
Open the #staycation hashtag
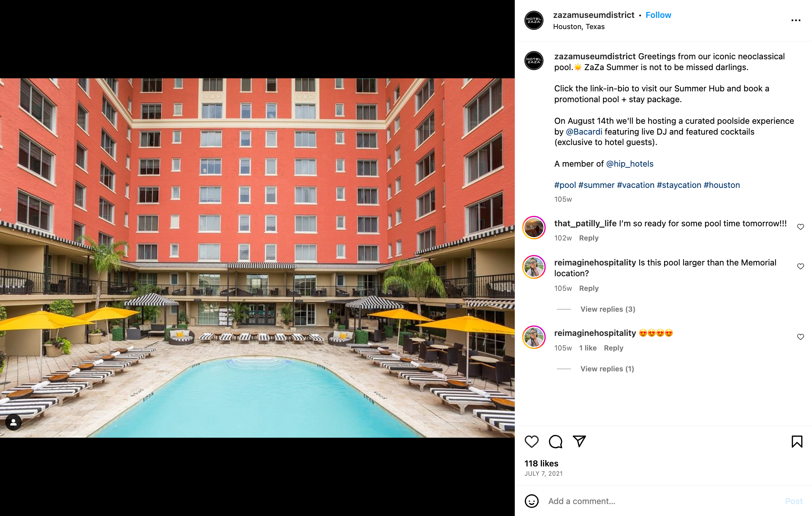(x=679, y=185)
